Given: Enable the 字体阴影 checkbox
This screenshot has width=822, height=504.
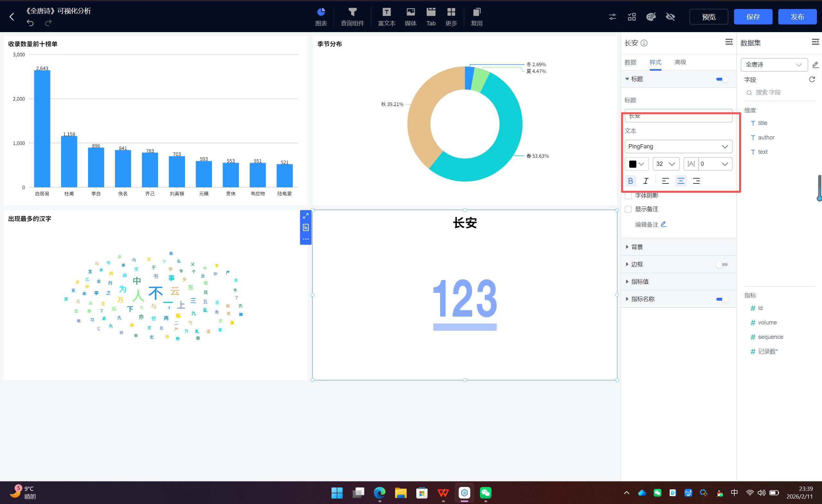Looking at the screenshot, I should click(x=628, y=195).
